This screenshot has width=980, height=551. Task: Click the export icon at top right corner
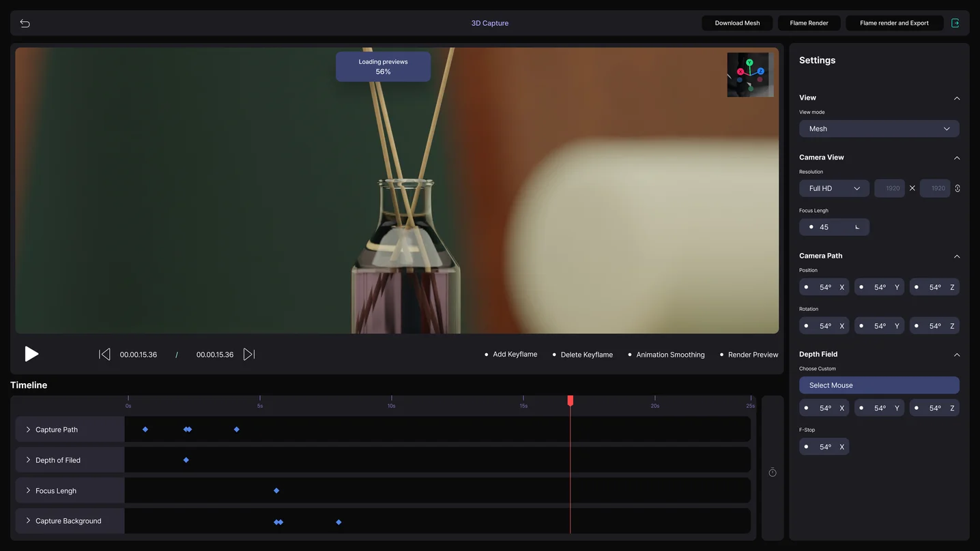[x=955, y=23]
